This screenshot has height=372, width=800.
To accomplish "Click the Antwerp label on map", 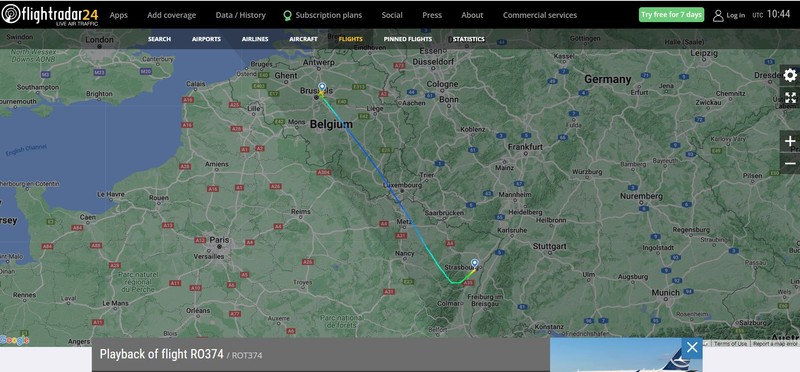I will [x=318, y=62].
